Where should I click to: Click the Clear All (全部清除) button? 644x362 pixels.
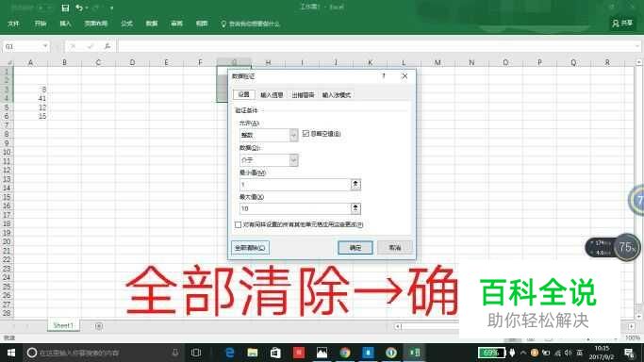tap(250, 248)
